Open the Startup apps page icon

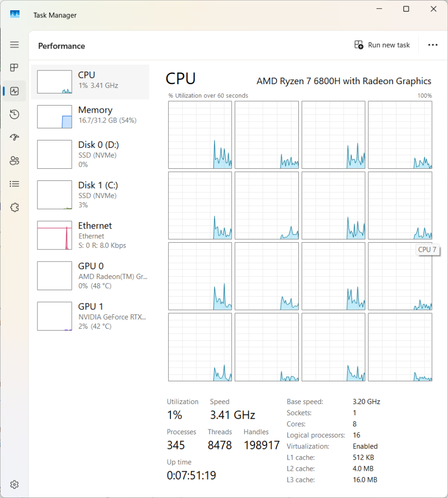tap(15, 138)
